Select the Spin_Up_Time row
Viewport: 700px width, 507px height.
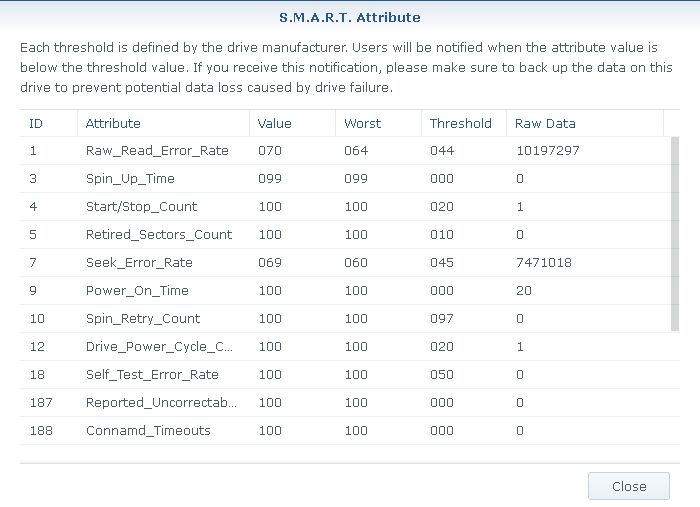tap(346, 179)
